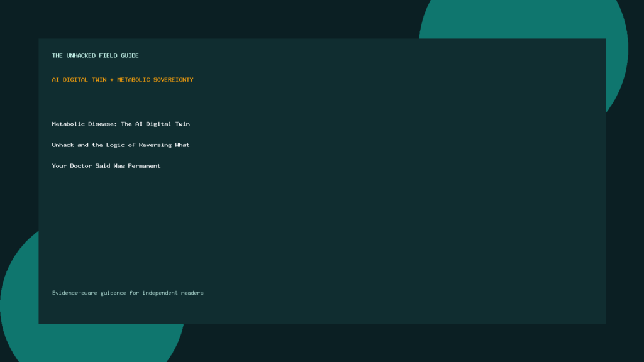Select the 'THE UNHACKED FIELD GUIDE' heading
Image resolution: width=644 pixels, height=362 pixels.
coord(96,55)
